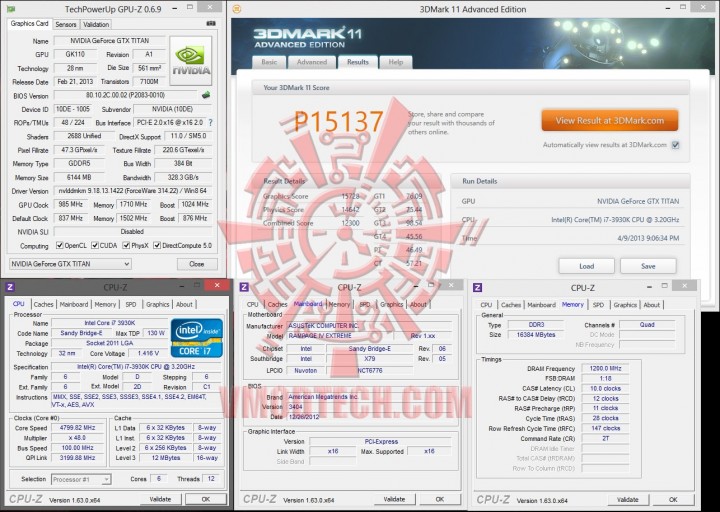Open About tab in left CPU-Z window
This screenshot has width=720, height=512.
(x=184, y=304)
